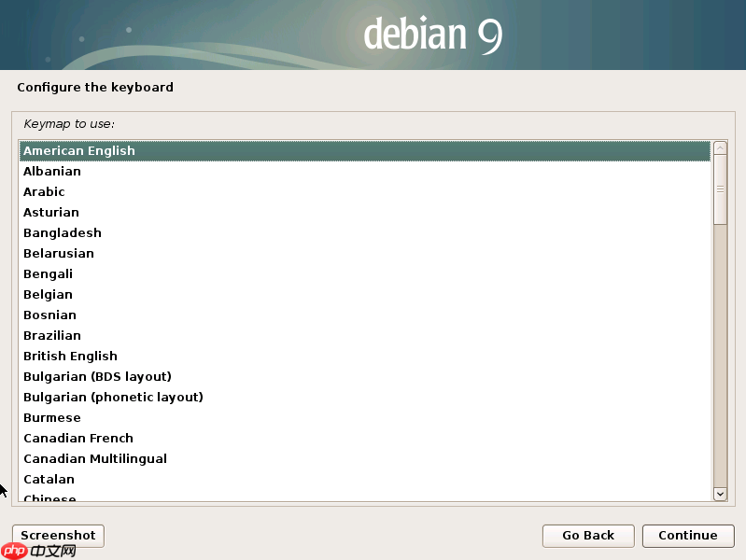Select Bengali keymap entry
This screenshot has height=560, width=746.
click(365, 274)
